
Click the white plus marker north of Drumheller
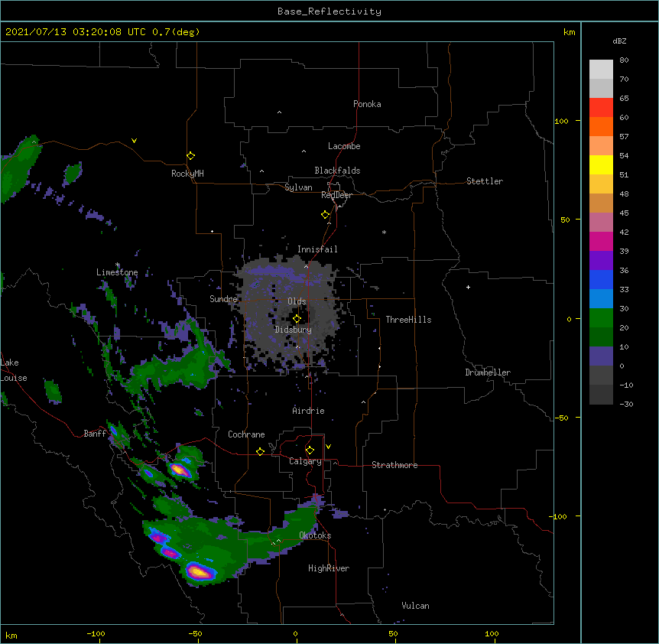[x=468, y=287]
